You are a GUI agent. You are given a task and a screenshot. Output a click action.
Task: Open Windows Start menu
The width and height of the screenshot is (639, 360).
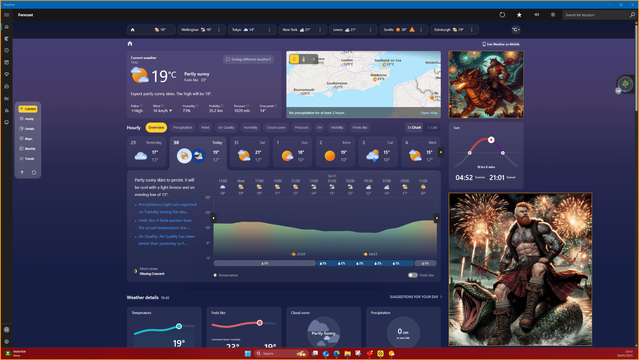[x=247, y=353]
